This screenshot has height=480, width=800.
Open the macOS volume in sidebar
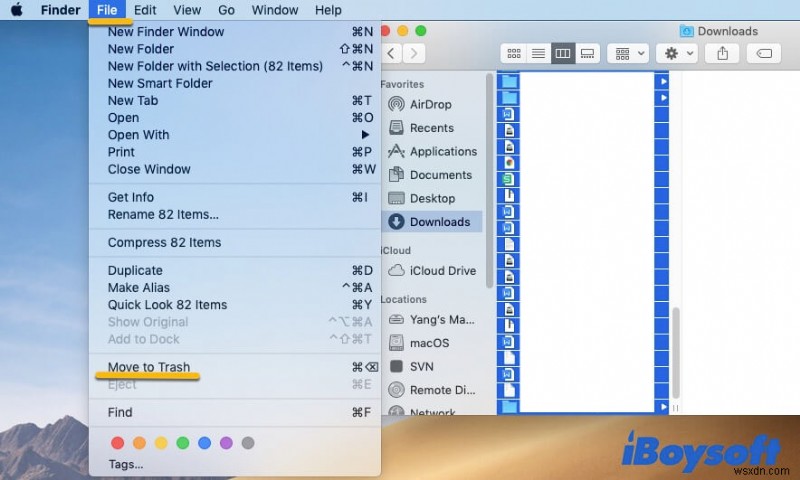pyautogui.click(x=432, y=343)
